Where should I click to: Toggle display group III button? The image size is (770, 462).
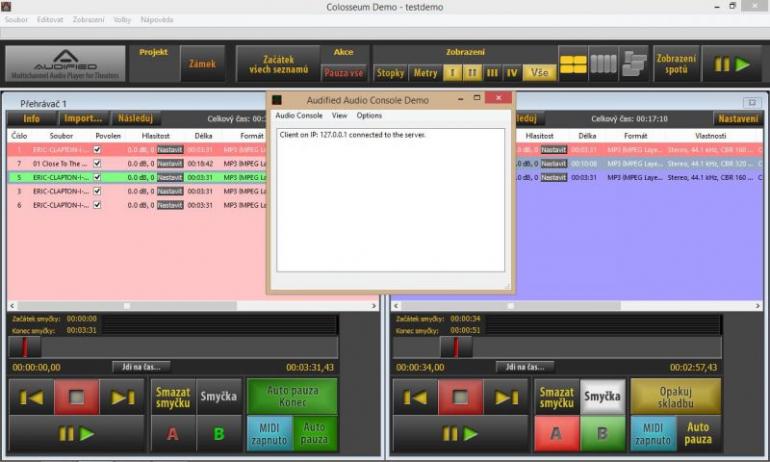(x=492, y=73)
